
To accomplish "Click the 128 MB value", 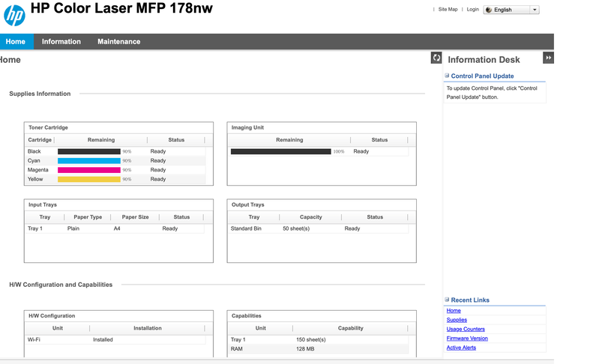I will coord(305,349).
